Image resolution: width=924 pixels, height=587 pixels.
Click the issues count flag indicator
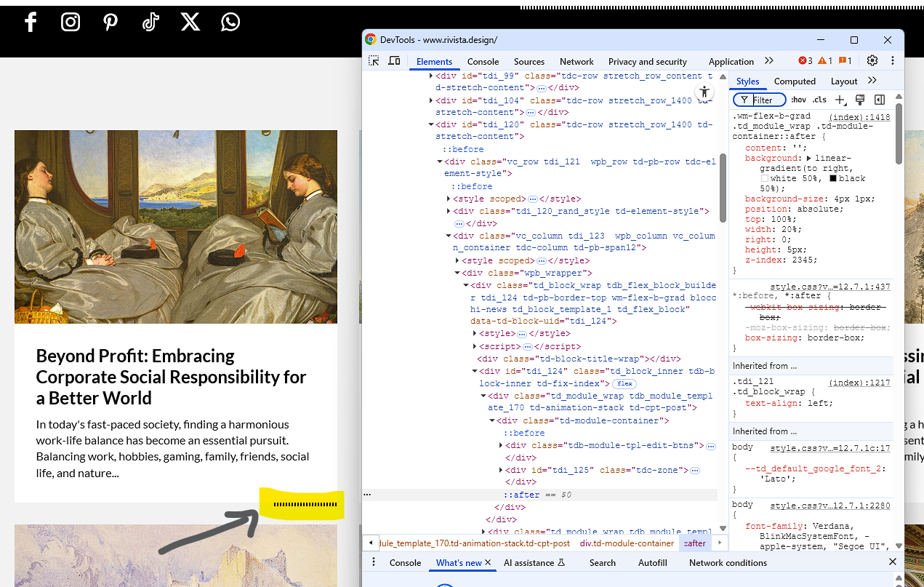pos(845,61)
